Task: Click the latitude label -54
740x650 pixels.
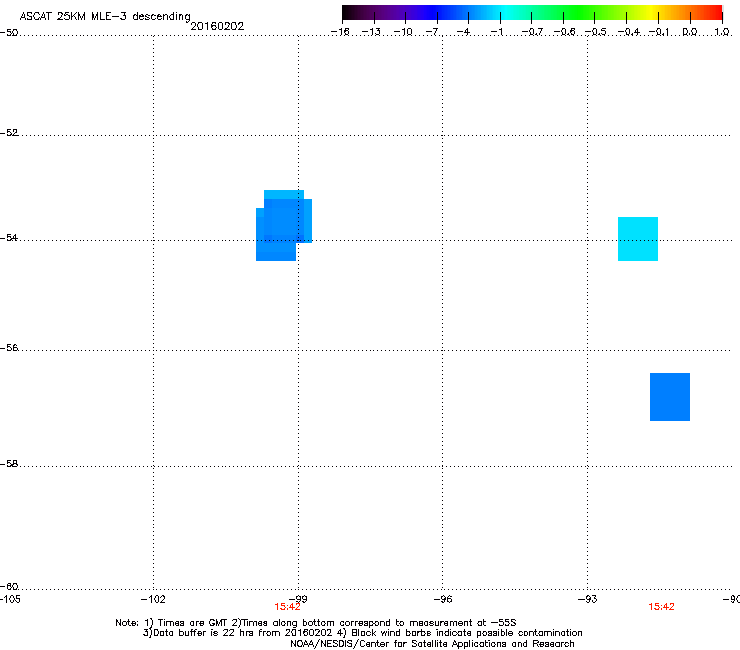Action: point(9,237)
